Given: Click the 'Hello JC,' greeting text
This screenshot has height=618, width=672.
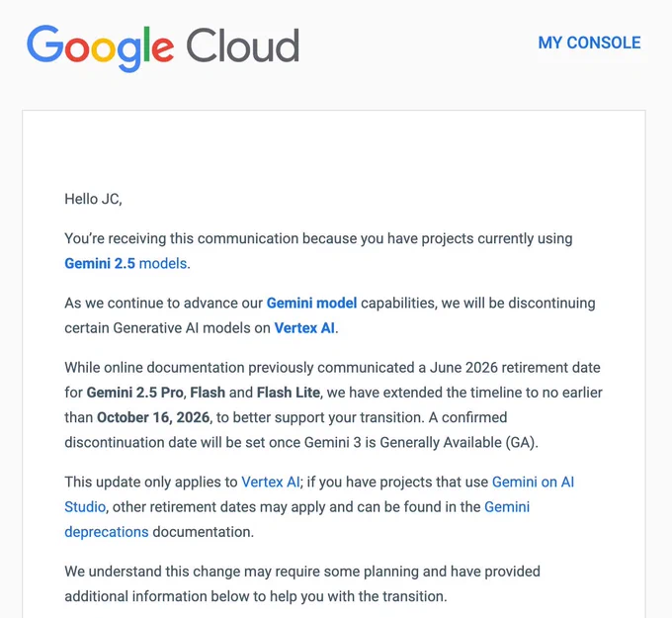Looking at the screenshot, I should [94, 199].
